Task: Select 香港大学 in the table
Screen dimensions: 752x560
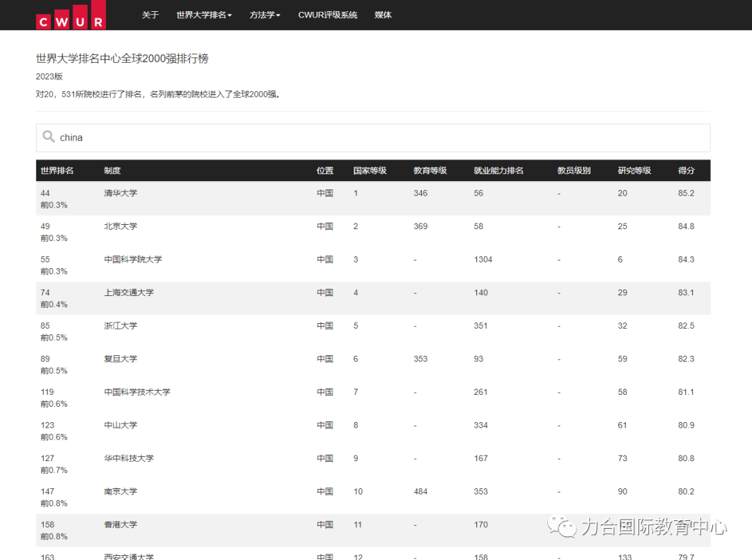Action: pos(120,524)
